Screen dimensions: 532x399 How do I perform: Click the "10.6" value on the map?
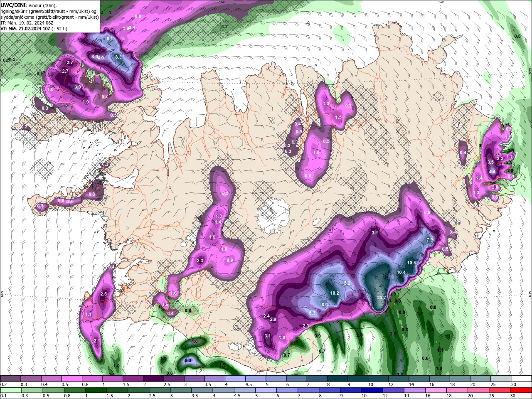[x=411, y=263]
